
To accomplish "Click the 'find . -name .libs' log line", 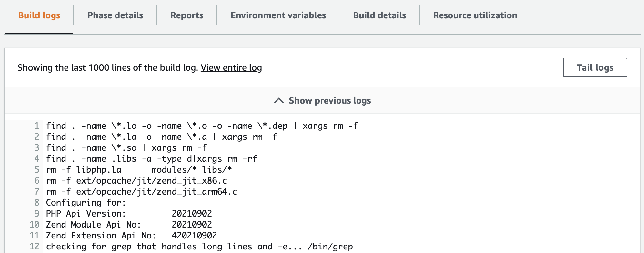I will tap(151, 159).
